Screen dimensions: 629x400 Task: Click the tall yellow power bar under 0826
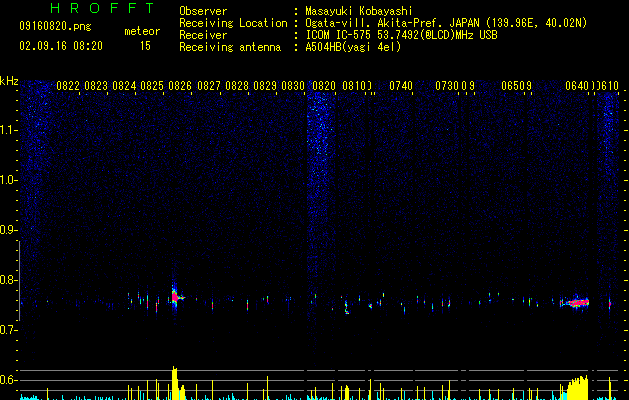[x=174, y=383]
